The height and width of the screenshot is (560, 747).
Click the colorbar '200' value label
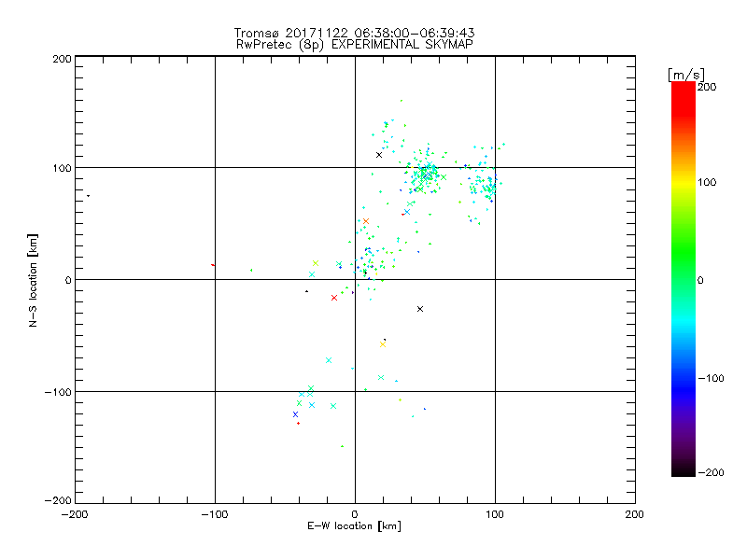707,87
